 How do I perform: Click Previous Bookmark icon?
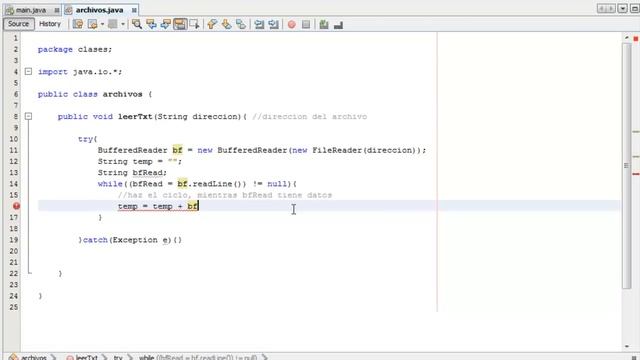pyautogui.click(x=212, y=24)
